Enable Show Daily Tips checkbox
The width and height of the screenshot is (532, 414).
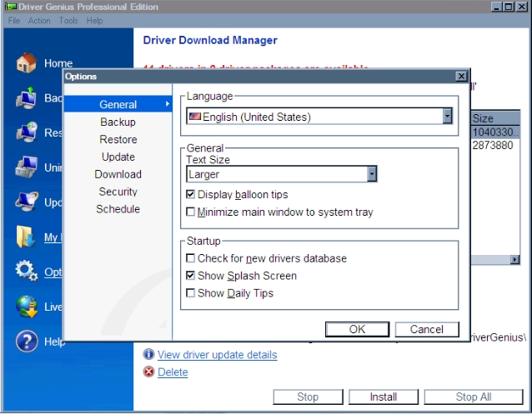[x=190, y=293]
